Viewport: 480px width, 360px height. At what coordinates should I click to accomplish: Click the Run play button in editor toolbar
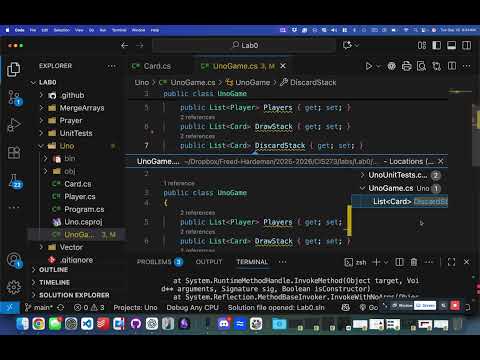(x=369, y=66)
